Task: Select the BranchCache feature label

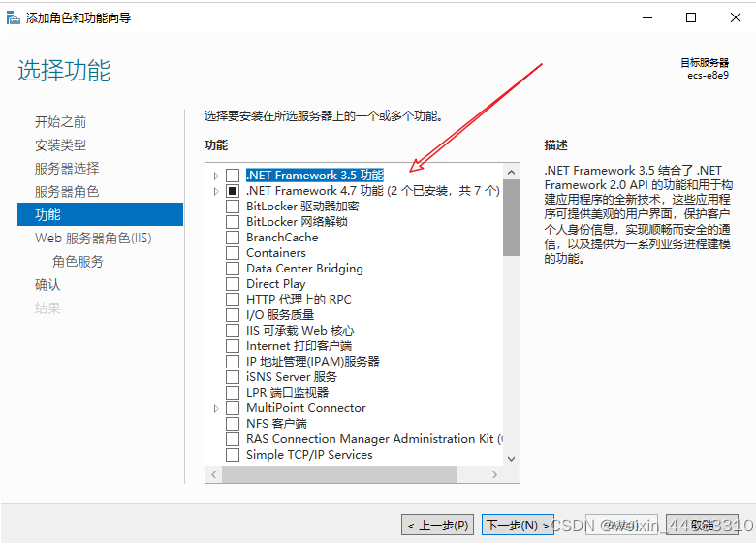Action: tap(282, 238)
